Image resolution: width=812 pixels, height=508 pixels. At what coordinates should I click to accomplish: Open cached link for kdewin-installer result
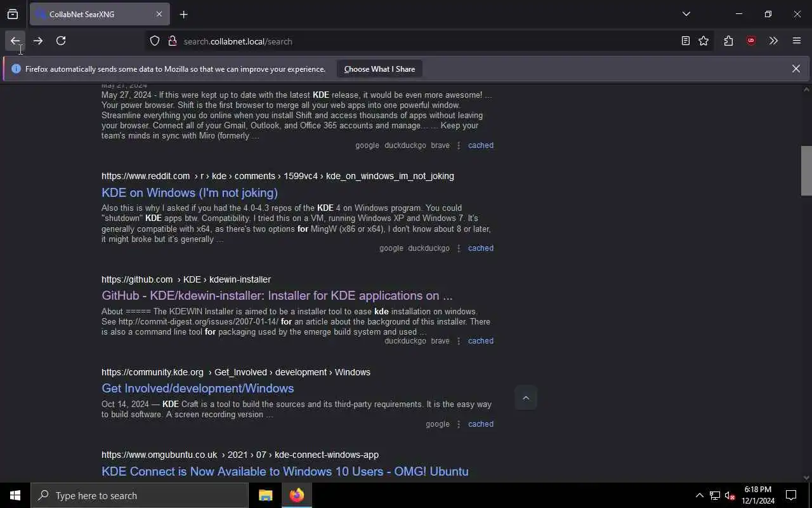(x=480, y=341)
